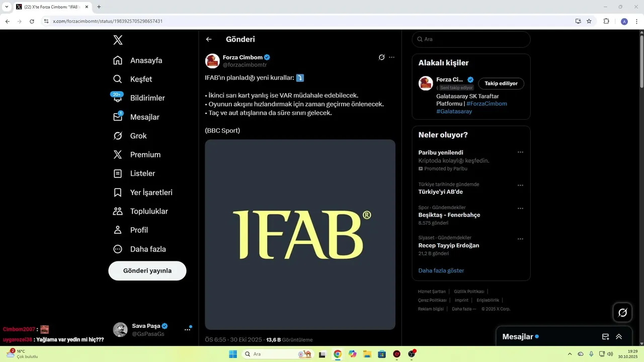
Task: Open Forza Cimbom avatar in post
Action: 212,61
